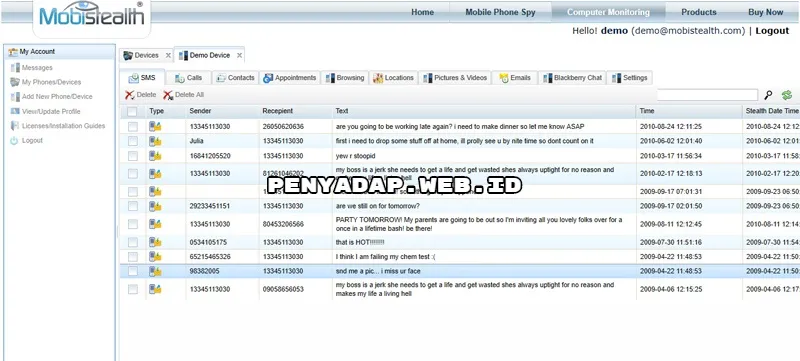The image size is (800, 361).
Task: Click Logout in the left sidebar
Action: [x=32, y=140]
